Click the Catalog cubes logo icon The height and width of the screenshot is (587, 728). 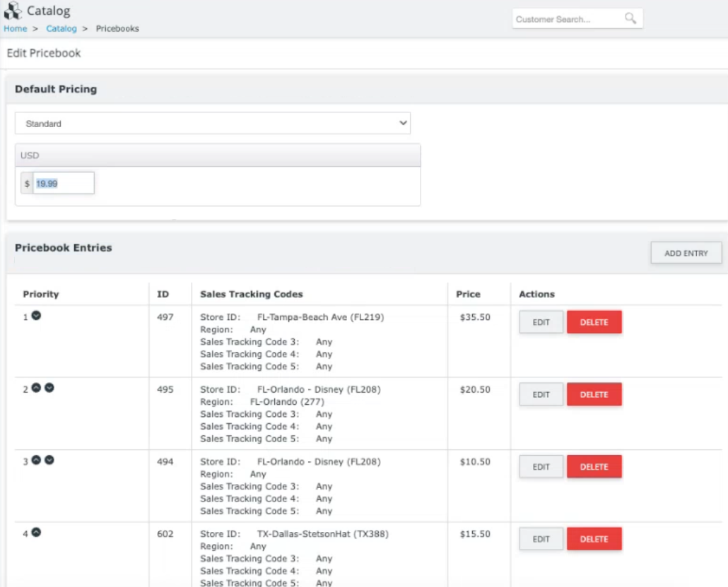13,11
